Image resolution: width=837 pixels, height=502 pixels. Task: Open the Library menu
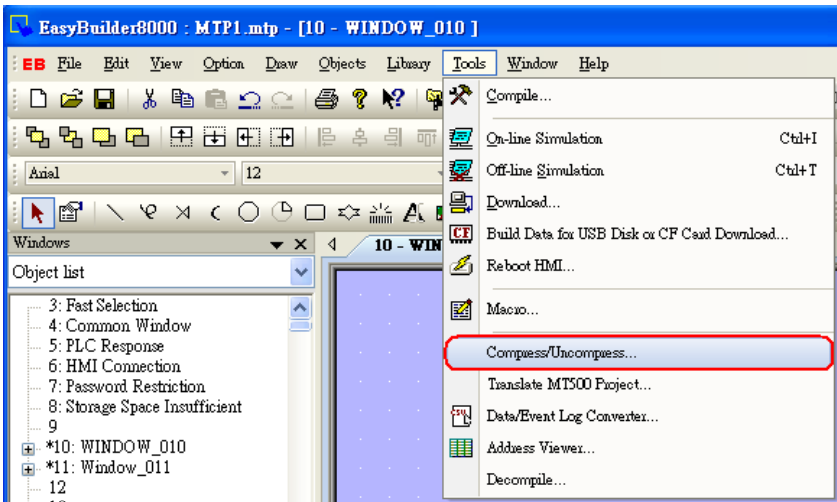pyautogui.click(x=408, y=64)
